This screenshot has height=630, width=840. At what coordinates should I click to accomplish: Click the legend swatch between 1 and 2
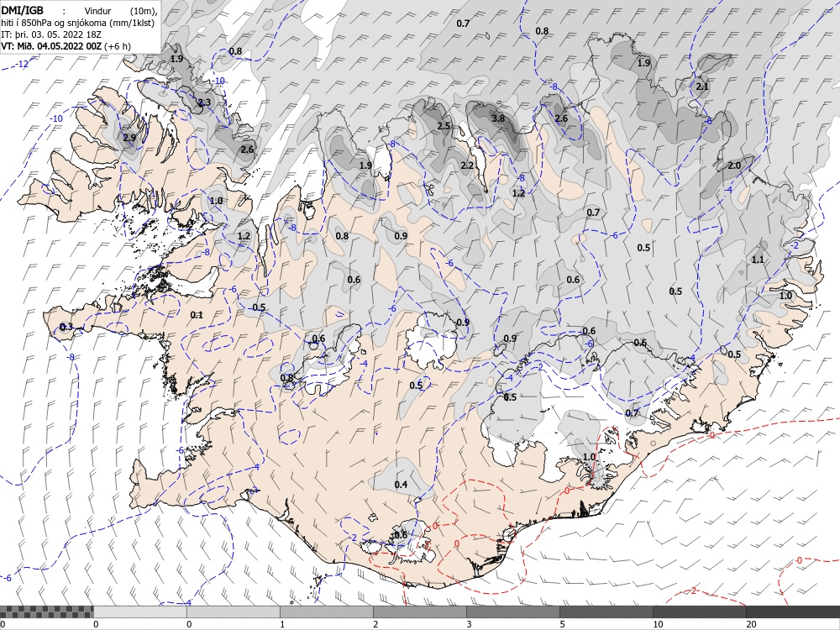click(326, 612)
